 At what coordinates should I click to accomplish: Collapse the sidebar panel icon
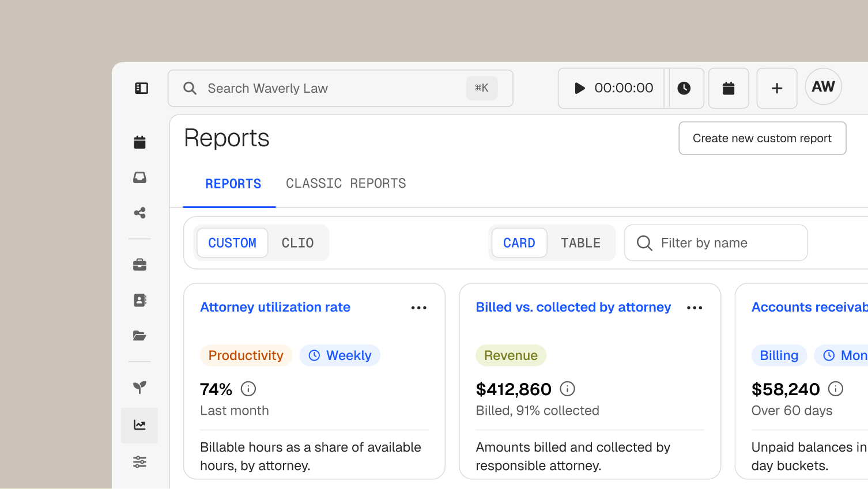[x=141, y=88]
